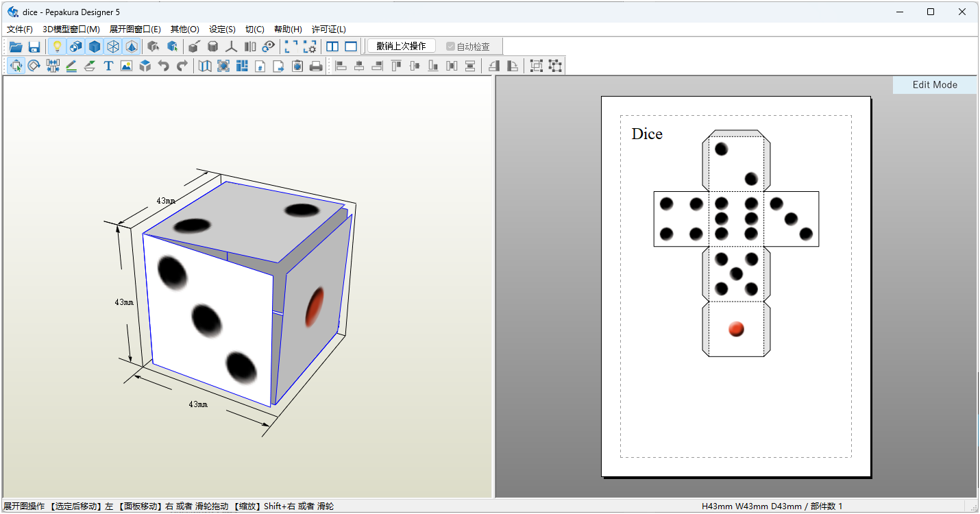Select the T text tool
Image resolution: width=980 pixels, height=514 pixels.
tap(108, 66)
